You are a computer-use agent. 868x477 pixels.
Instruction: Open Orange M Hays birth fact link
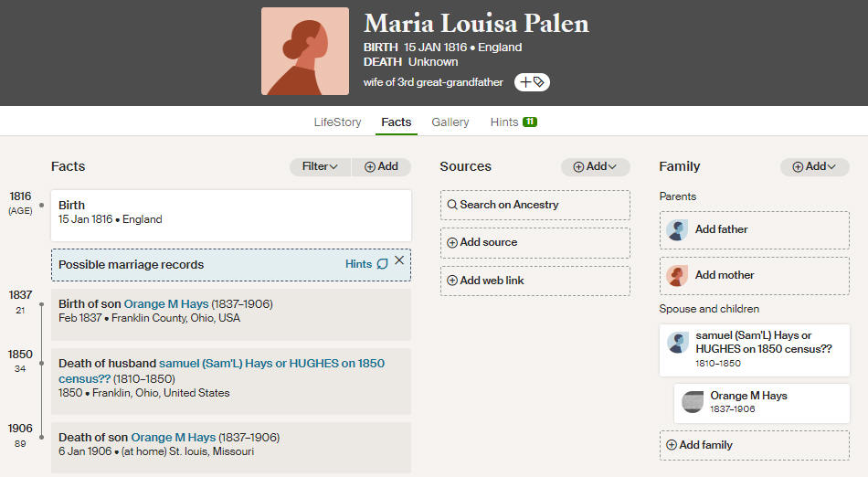point(166,303)
